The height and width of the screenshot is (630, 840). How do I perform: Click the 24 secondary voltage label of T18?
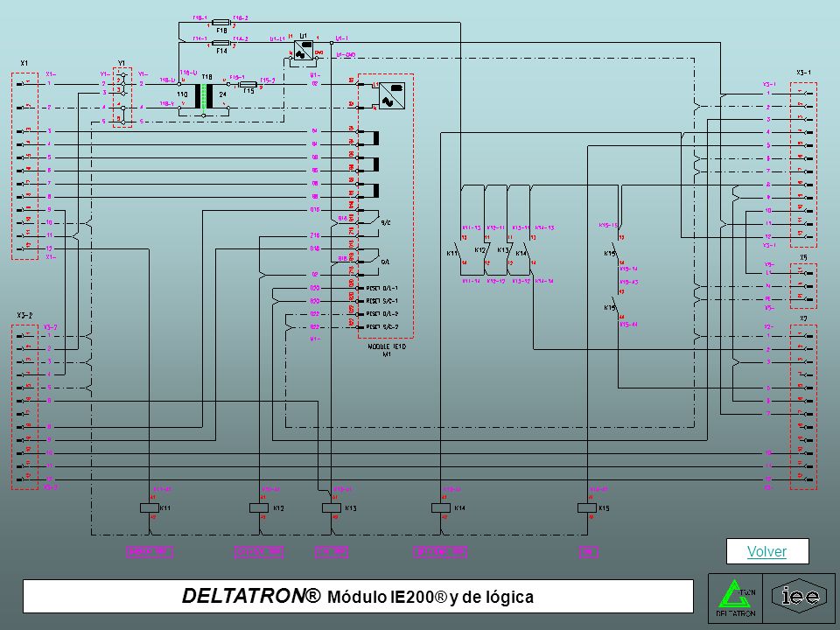(x=223, y=94)
